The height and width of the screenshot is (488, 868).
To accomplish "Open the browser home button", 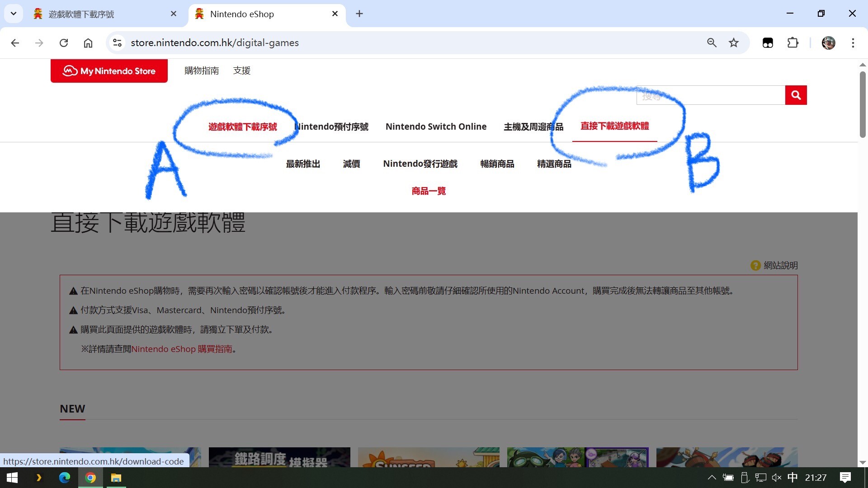I will click(88, 43).
